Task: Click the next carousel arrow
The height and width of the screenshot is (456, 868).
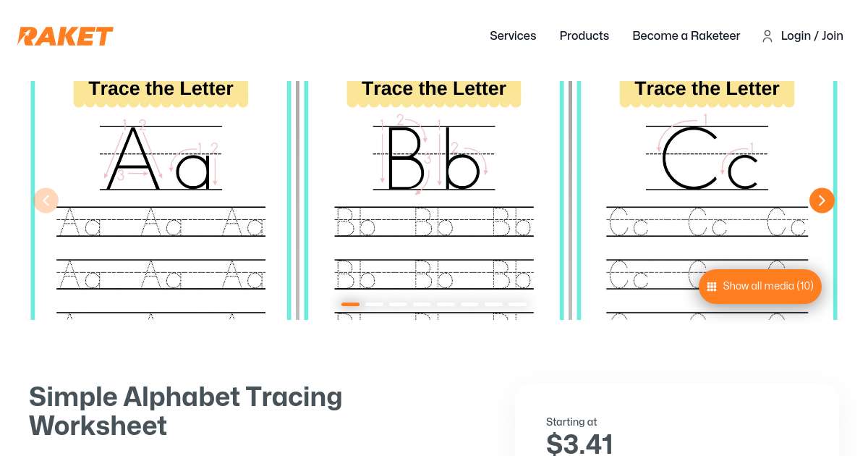Action: pyautogui.click(x=822, y=200)
